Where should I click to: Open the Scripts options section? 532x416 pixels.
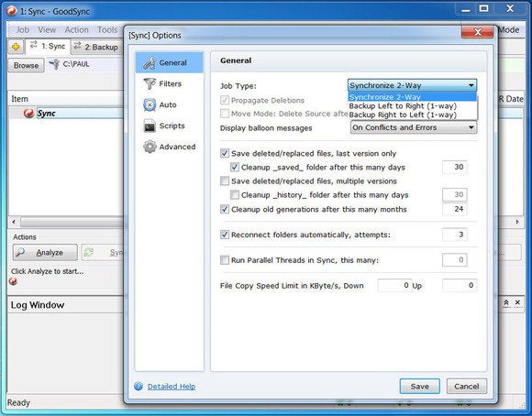[170, 126]
